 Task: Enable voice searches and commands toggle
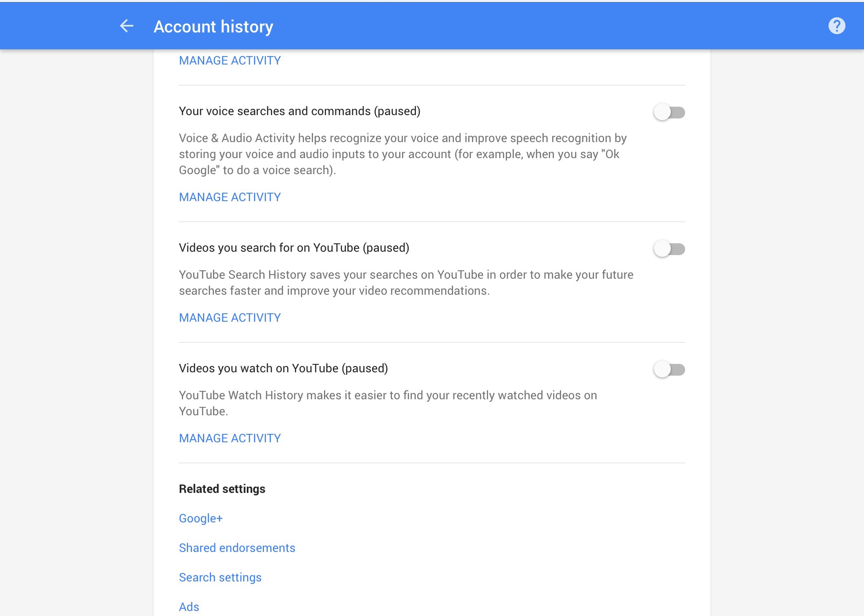[669, 113]
